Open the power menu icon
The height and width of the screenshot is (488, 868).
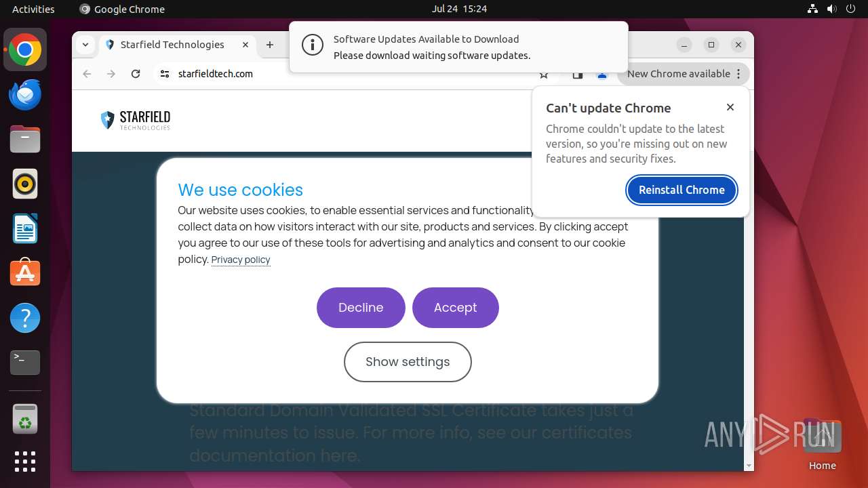click(x=851, y=9)
